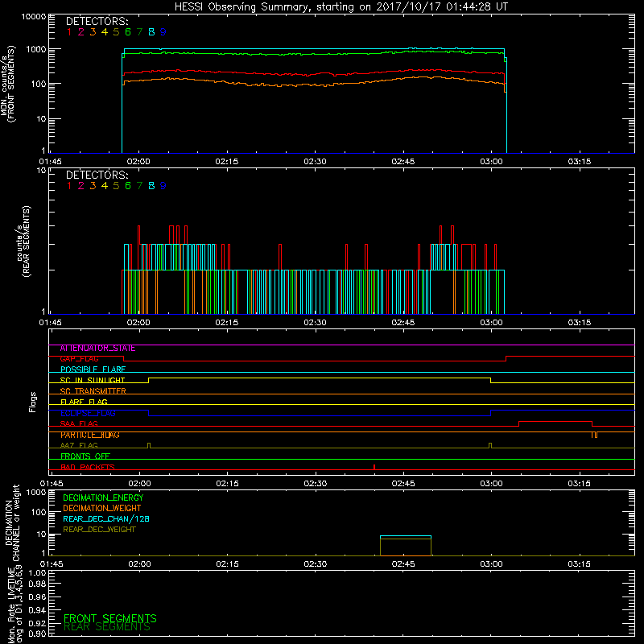Image resolution: width=644 pixels, height=644 pixels.
Task: Click the 03:15 time tick under the front segments plot
Action: 580,162
